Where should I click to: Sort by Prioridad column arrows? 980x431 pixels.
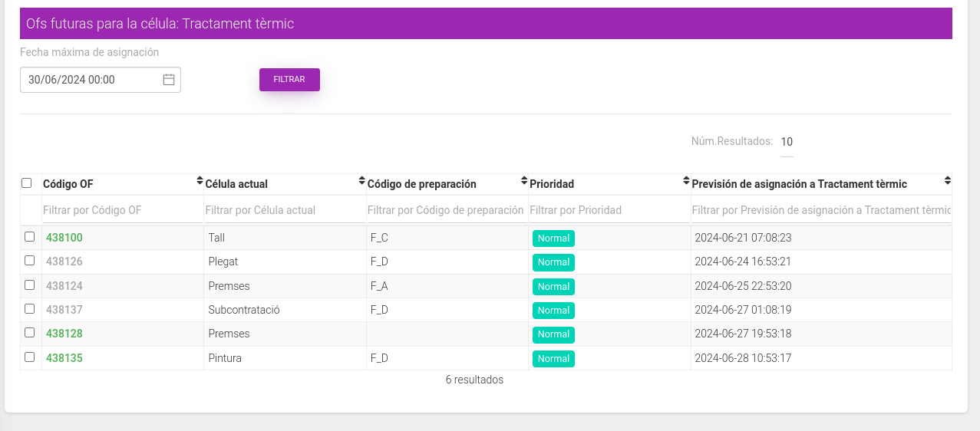click(687, 181)
